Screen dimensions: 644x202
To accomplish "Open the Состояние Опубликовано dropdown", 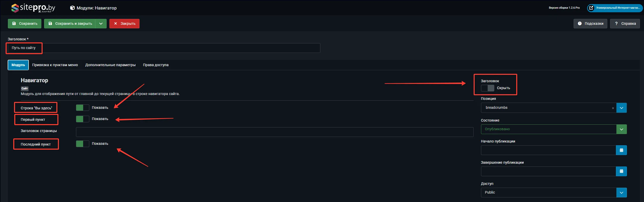I will pyautogui.click(x=622, y=129).
